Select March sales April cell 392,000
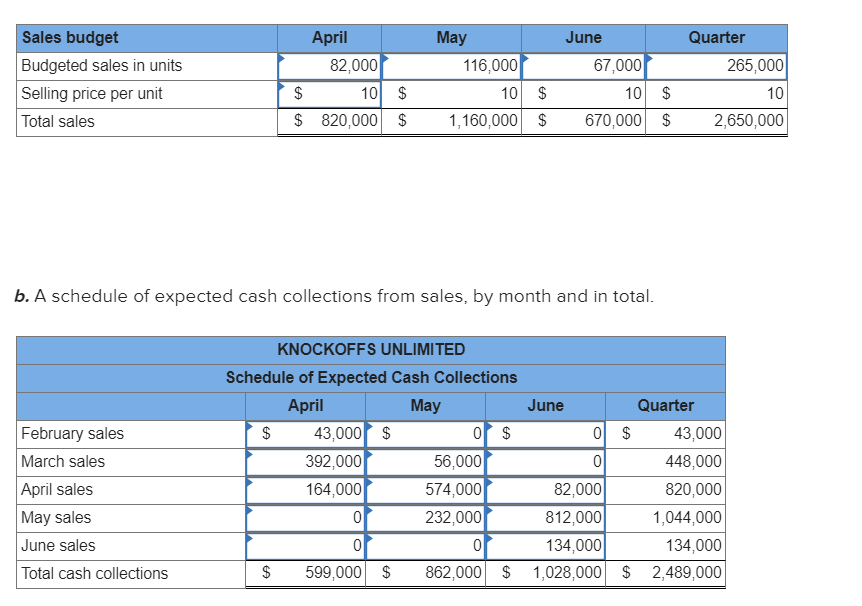Screen dimensions: 862x606 point(306,462)
